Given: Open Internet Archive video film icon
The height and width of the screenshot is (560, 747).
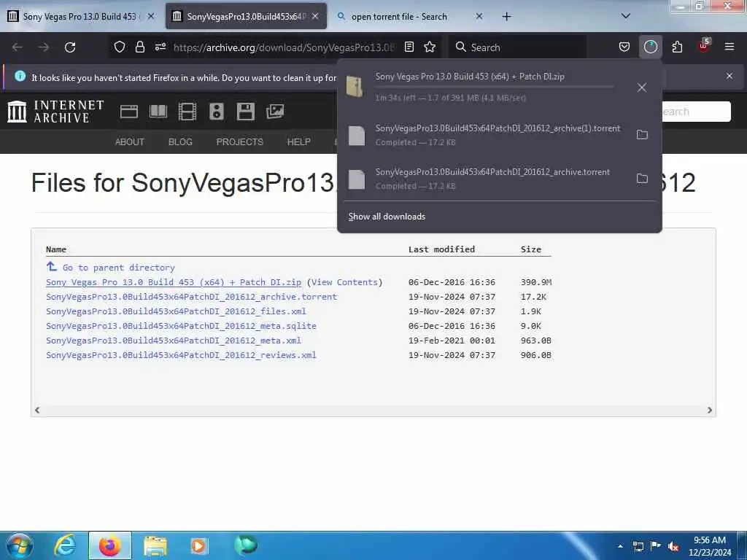Looking at the screenshot, I should [187, 112].
